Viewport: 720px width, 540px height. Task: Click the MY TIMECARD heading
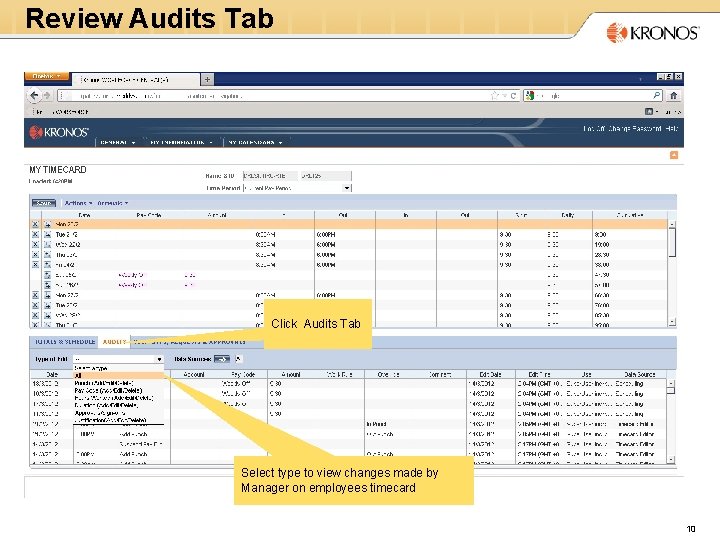(x=58, y=169)
